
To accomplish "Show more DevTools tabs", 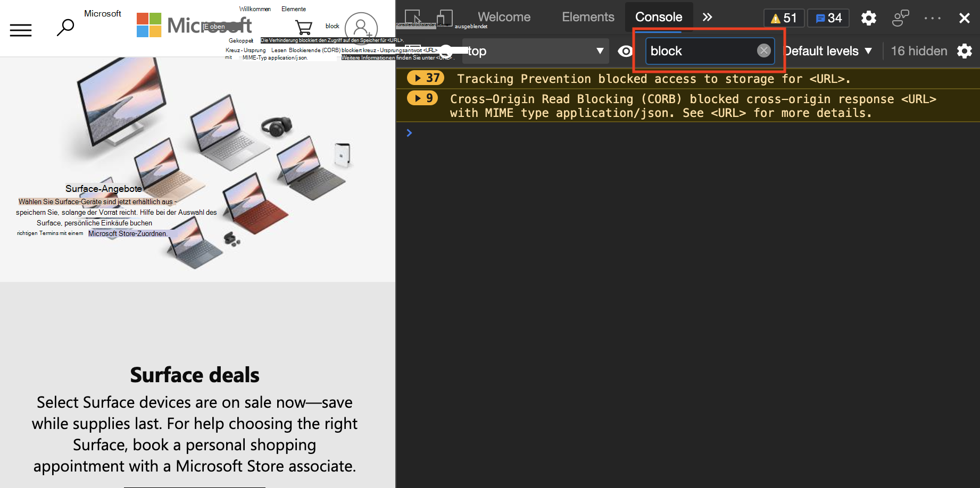I will 707,17.
